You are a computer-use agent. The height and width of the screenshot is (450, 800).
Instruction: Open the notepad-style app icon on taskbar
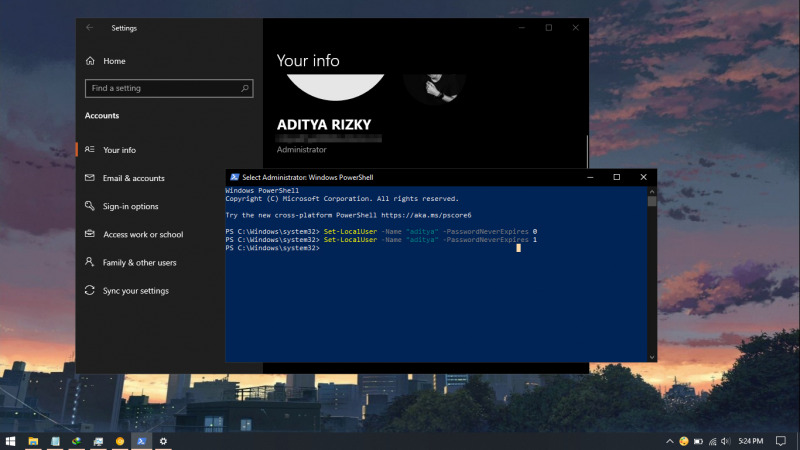pyautogui.click(x=55, y=441)
